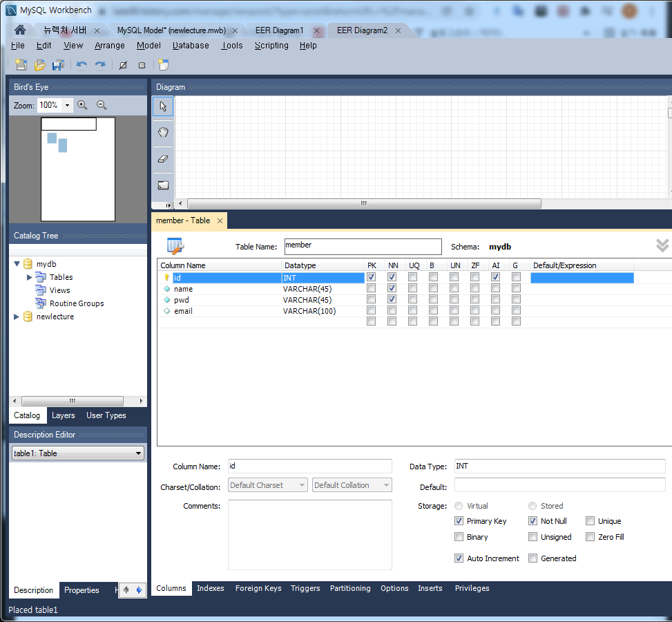Collapse editor header with double chevron

(662, 245)
